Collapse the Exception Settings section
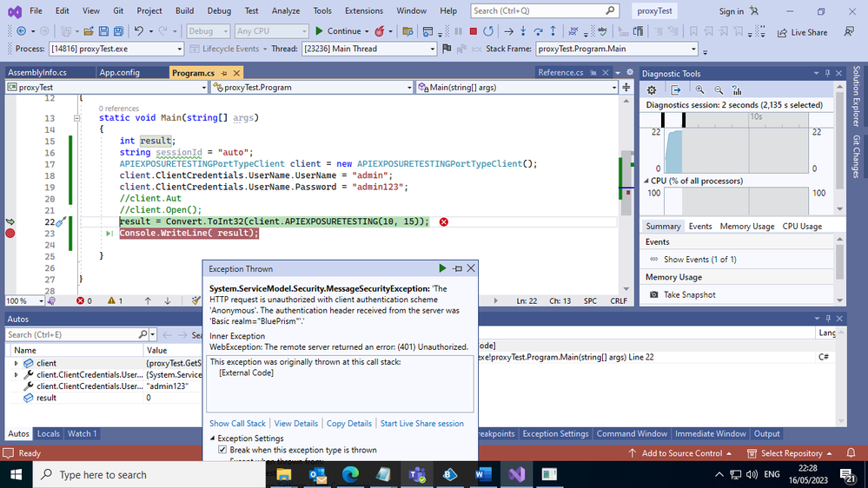 click(x=213, y=439)
